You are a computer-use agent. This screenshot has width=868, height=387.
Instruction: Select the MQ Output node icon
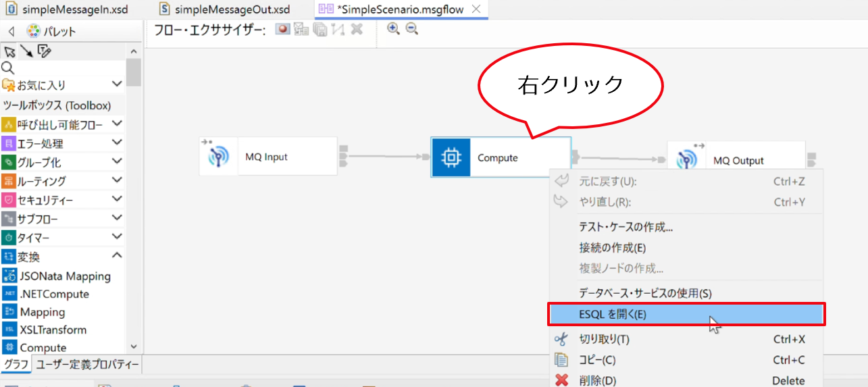click(686, 160)
